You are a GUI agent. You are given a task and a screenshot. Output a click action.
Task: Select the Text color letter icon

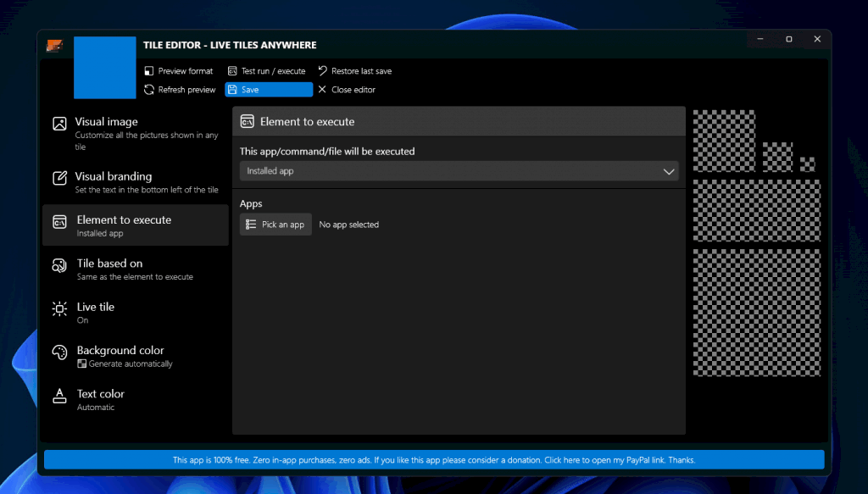coord(59,395)
